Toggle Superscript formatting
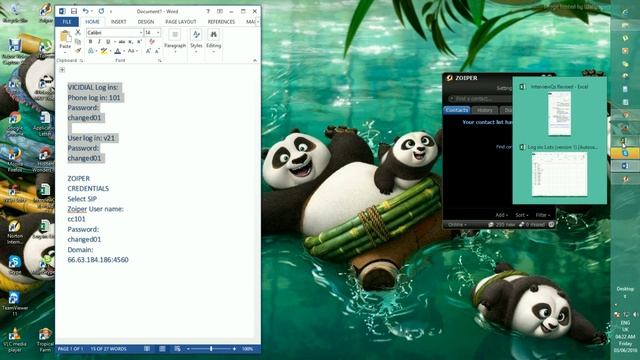640x360 pixels. [x=139, y=42]
